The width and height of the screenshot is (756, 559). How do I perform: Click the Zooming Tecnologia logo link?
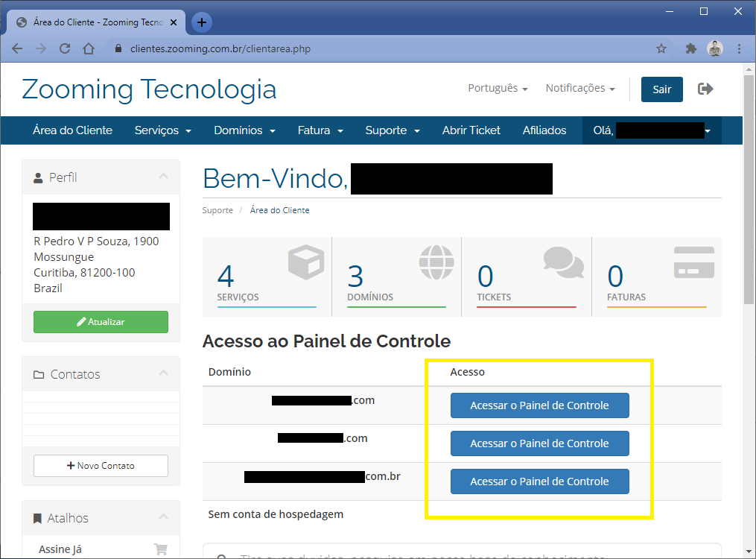point(149,89)
